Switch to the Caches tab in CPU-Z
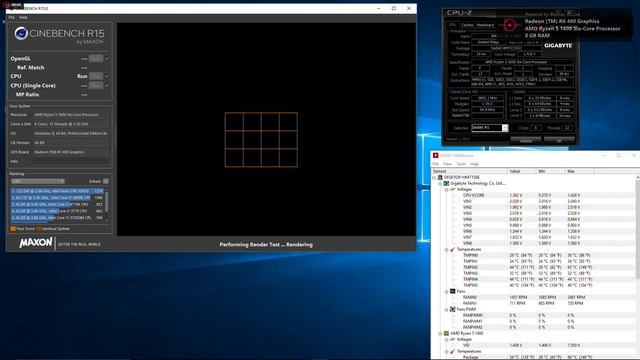Screen dimensions: 640x360 [x=467, y=25]
